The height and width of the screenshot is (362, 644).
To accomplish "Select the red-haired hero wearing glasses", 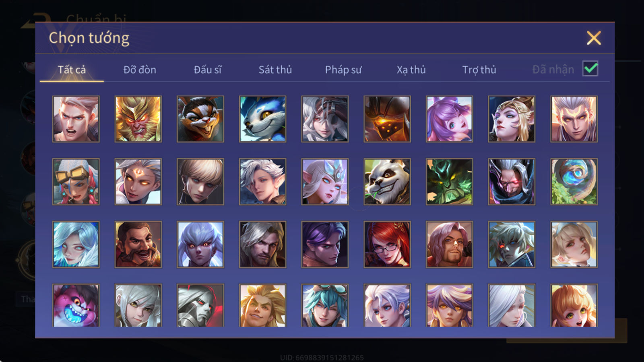I will 387,244.
